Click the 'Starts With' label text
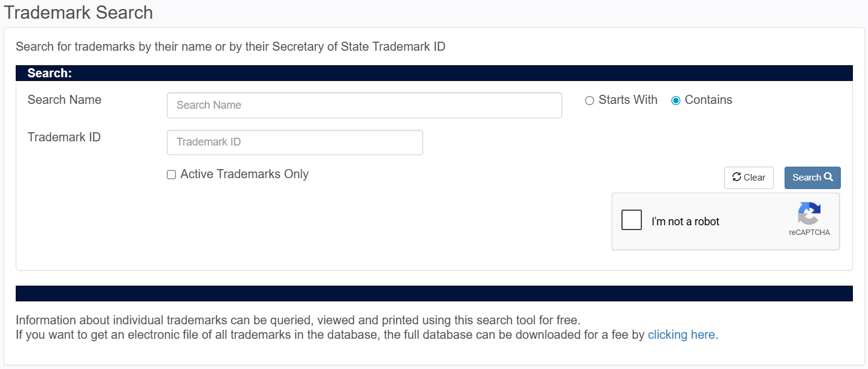Screen dimensions: 868x369 coord(628,100)
